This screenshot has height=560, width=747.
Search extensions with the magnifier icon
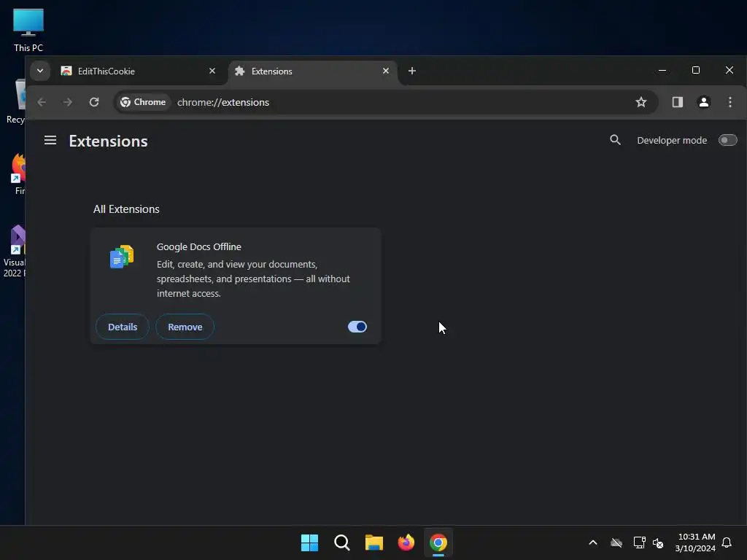[x=615, y=140]
